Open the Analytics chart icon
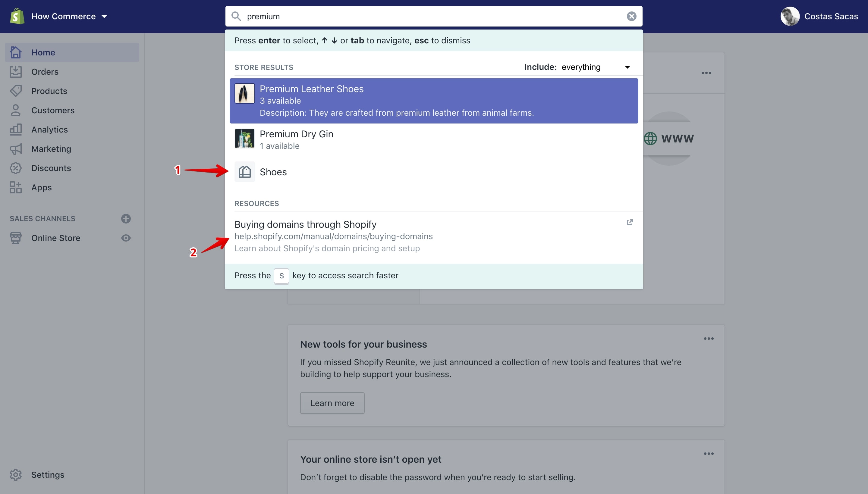Viewport: 868px width, 494px height. click(16, 129)
